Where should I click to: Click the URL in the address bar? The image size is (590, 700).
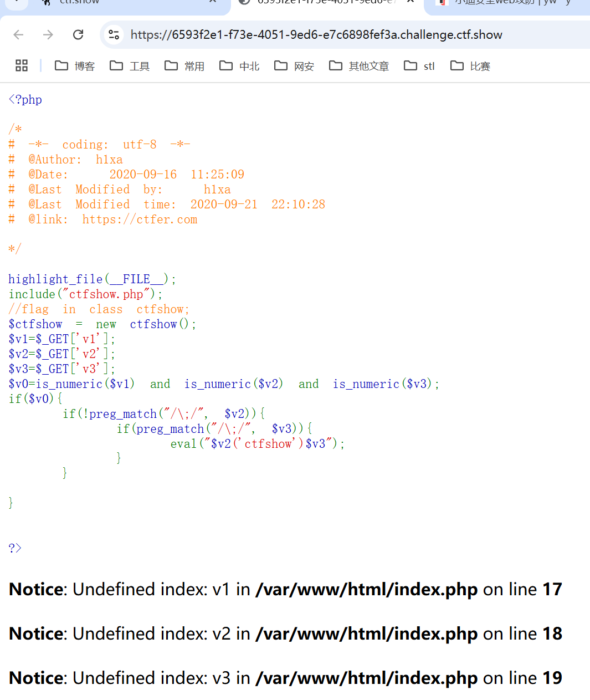[x=316, y=35]
